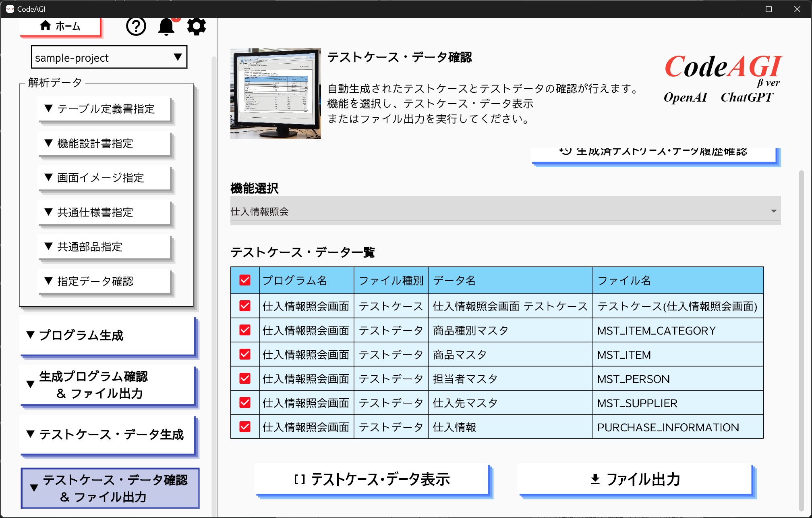Click download icon on ファイル出力 button
Image resolution: width=812 pixels, height=518 pixels.
pos(595,479)
